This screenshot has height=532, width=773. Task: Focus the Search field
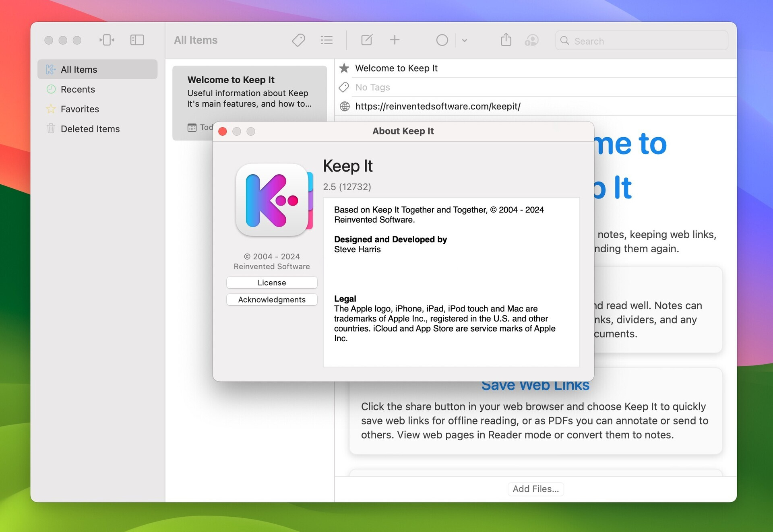[x=642, y=41]
